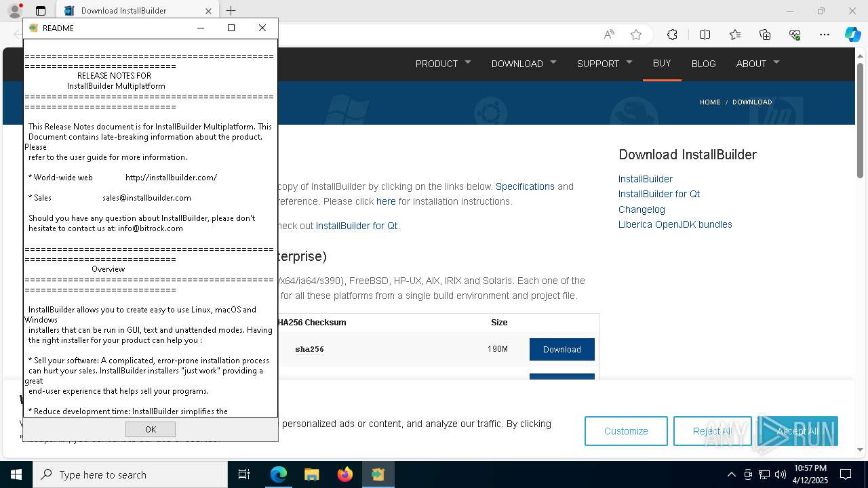Maximize the README window
This screenshot has width=868, height=488.
point(231,28)
